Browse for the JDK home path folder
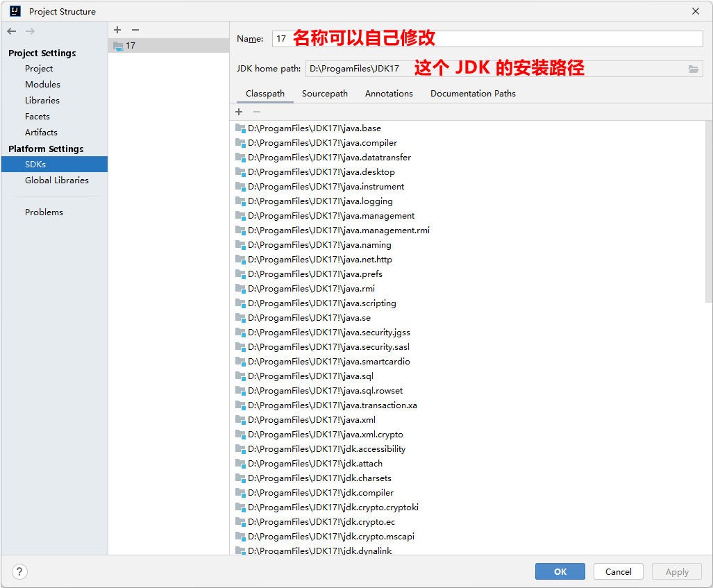Image resolution: width=713 pixels, height=588 pixels. (693, 69)
